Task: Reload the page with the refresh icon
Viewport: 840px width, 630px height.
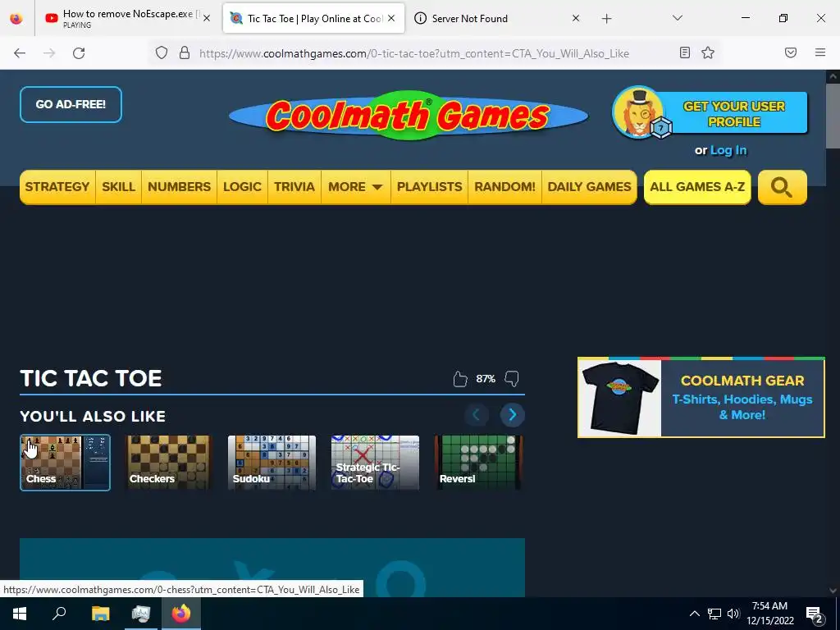Action: (x=79, y=53)
